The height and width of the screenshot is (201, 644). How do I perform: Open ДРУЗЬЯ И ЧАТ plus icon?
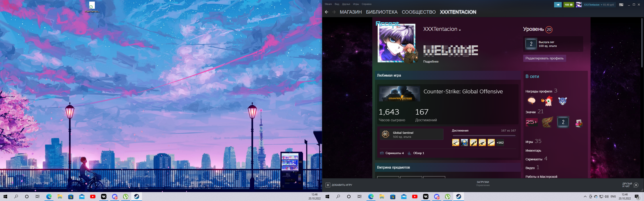[636, 185]
